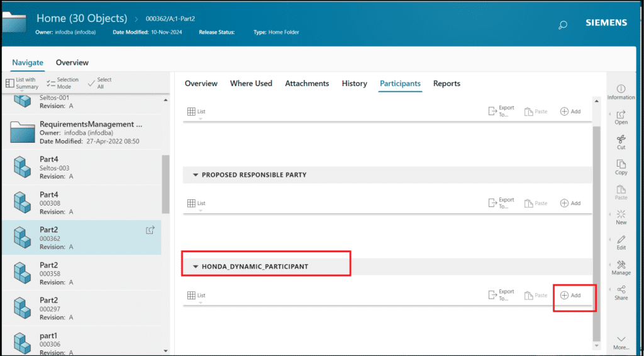The height and width of the screenshot is (356, 644).
Task: Open the Manage tools icon
Action: click(621, 265)
